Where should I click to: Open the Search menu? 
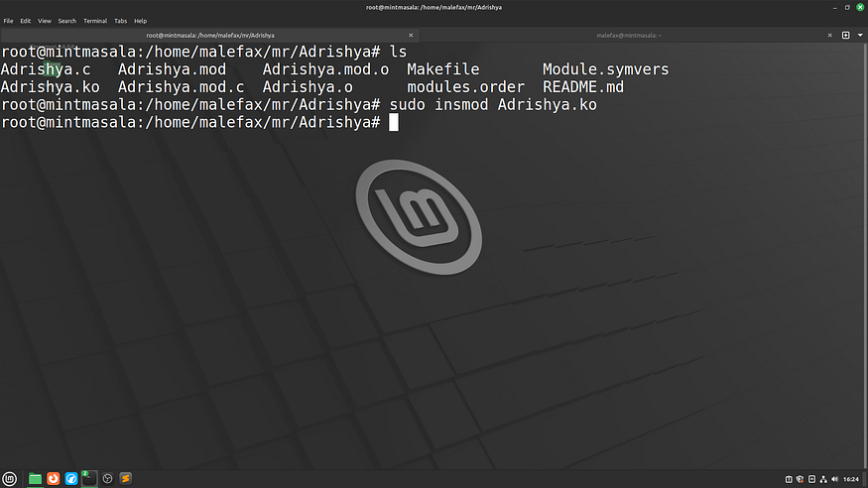coord(67,21)
